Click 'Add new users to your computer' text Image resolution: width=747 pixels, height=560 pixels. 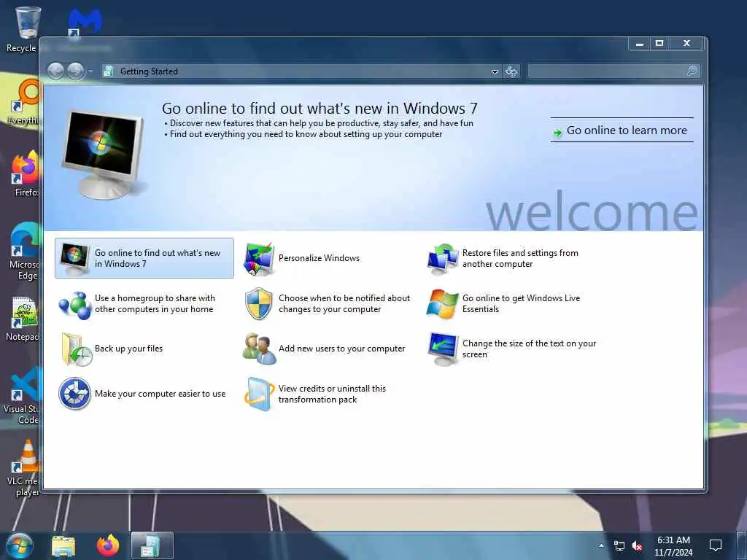(x=341, y=349)
